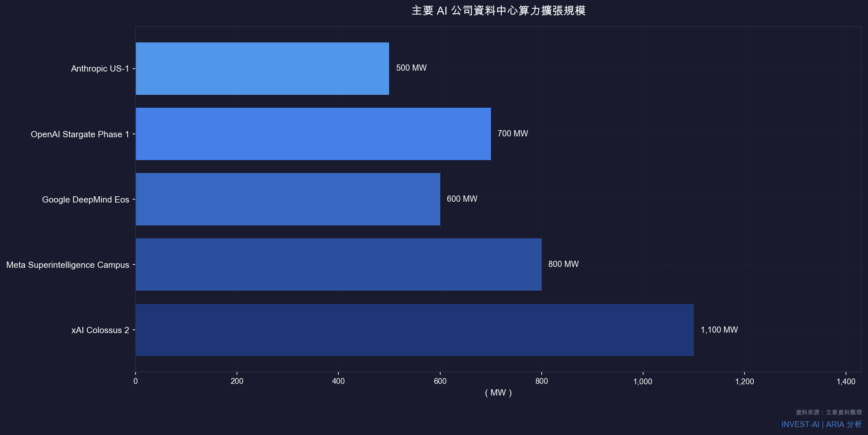The image size is (868, 435).
Task: Click the 1,100 MW data label
Action: 719,330
